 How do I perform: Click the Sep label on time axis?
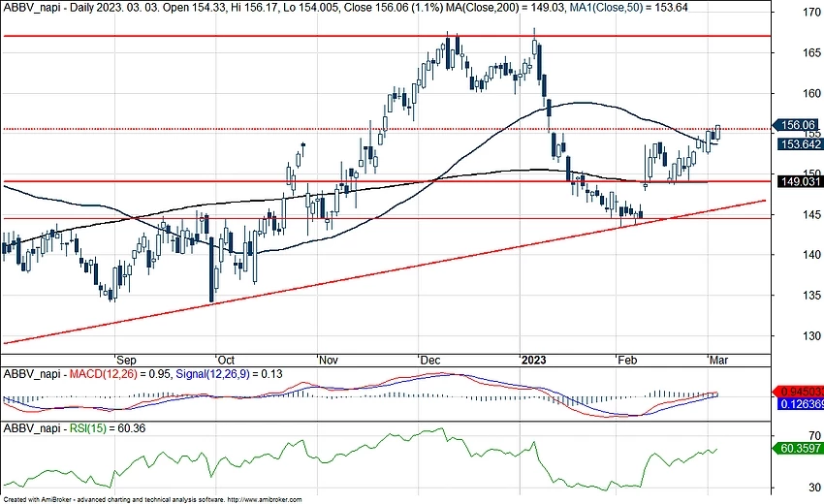[x=126, y=360]
